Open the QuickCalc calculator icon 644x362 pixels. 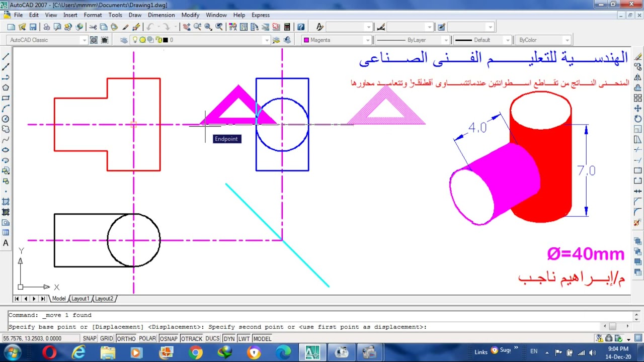click(x=287, y=27)
